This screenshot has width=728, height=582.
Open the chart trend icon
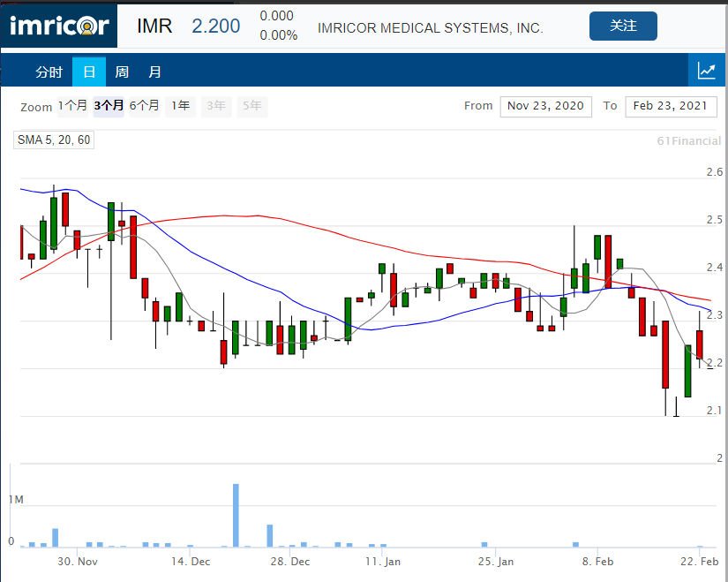coord(706,71)
